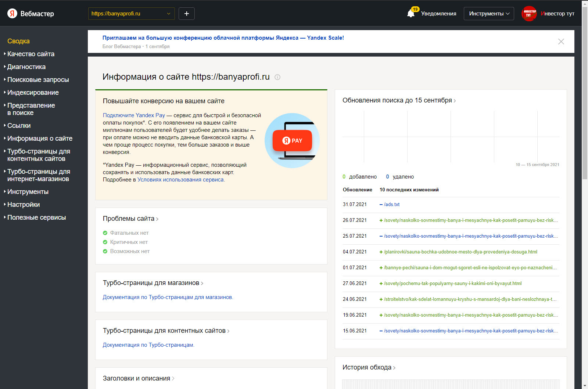Open the stroitelstvo lomannuyu-kryshu URL
Screen dimensions: 588x389
click(470, 299)
